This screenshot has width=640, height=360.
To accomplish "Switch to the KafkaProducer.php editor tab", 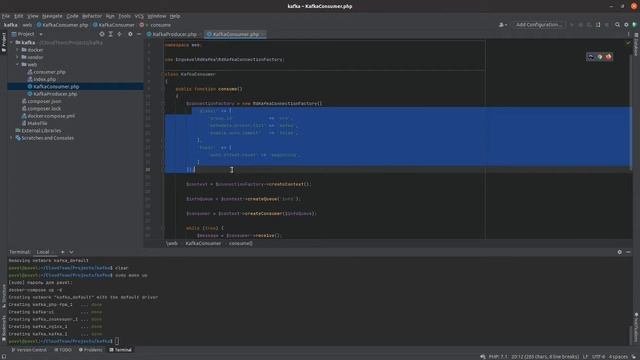I will (x=174, y=34).
